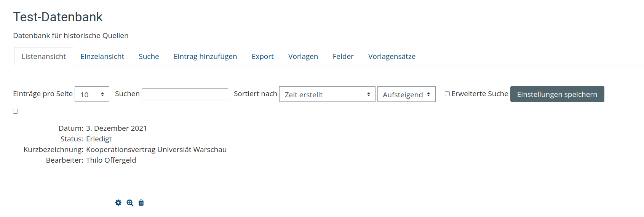Select the Listenansicht tab
The image size is (644, 217).
click(44, 56)
